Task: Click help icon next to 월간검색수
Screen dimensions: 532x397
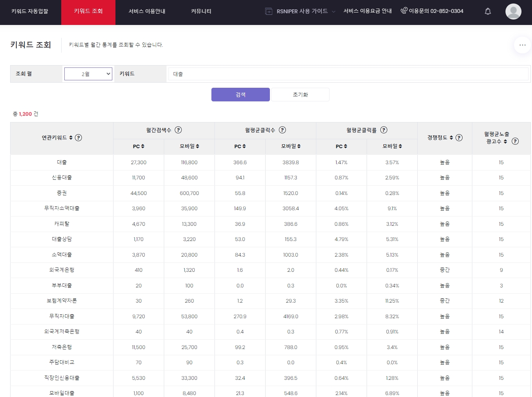Action: [178, 130]
